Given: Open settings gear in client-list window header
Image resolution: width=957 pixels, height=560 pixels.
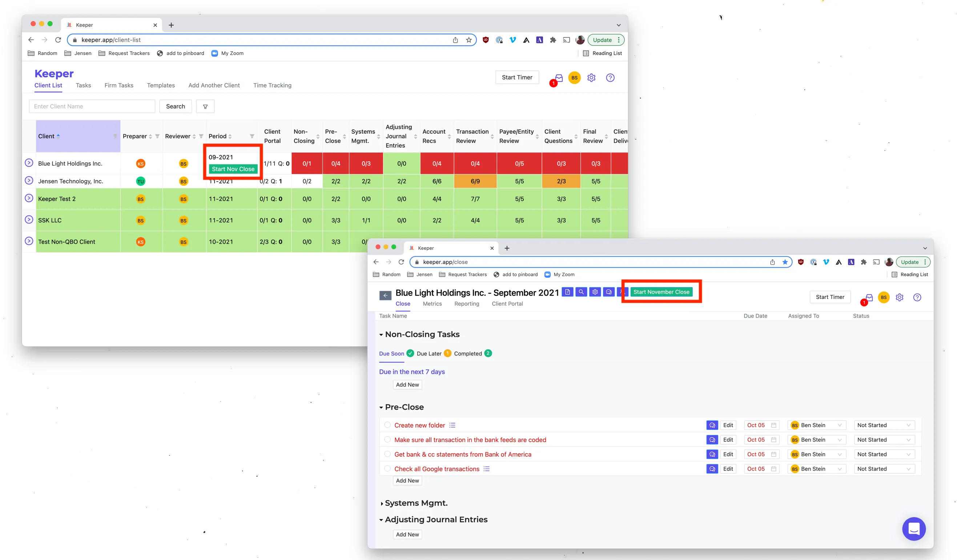Looking at the screenshot, I should [x=591, y=78].
